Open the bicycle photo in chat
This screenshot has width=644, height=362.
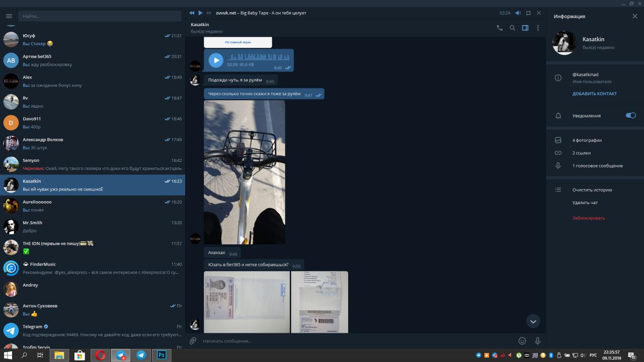(245, 172)
